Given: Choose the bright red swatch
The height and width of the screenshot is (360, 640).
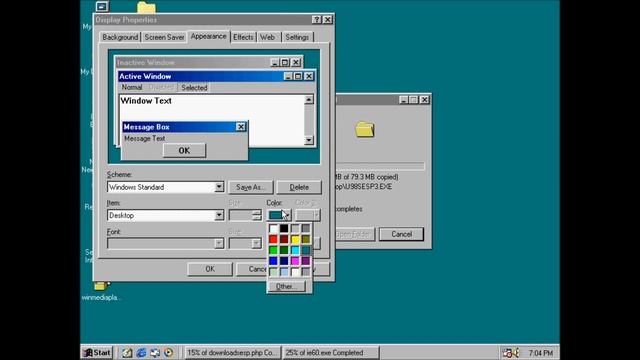Looking at the screenshot, I should (273, 239).
